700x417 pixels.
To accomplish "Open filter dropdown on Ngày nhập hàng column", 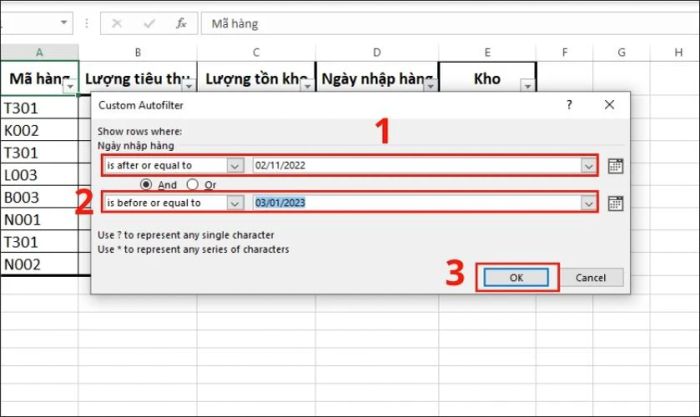I will click(x=430, y=86).
